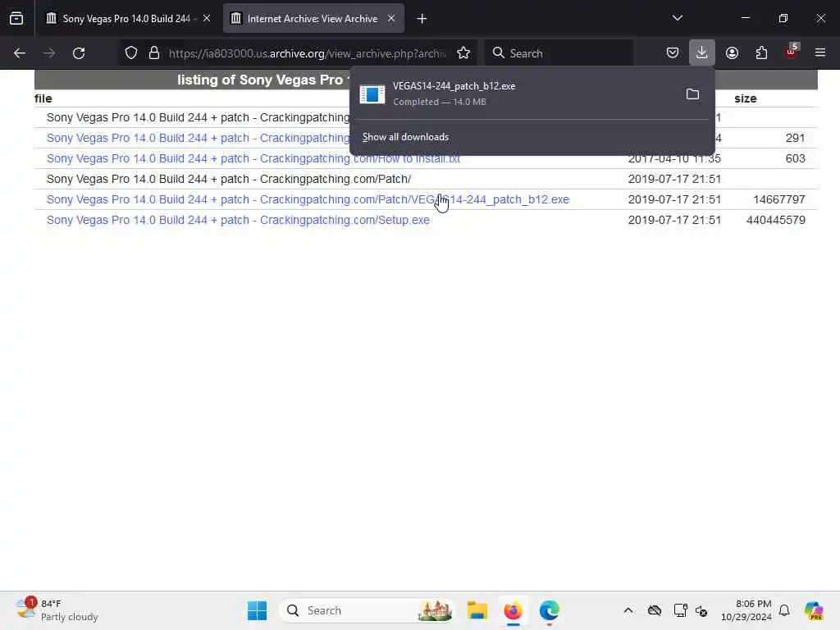Expand the list all tabs dropdown

point(677,18)
